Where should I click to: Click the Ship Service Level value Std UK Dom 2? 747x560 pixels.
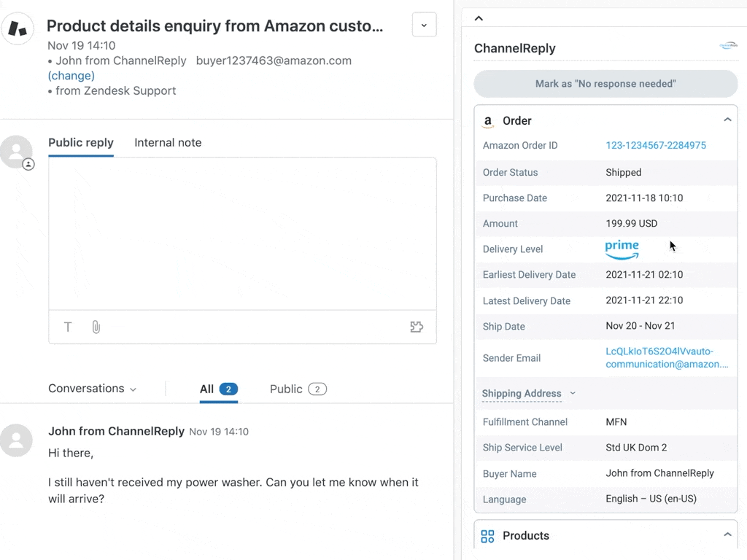(636, 448)
